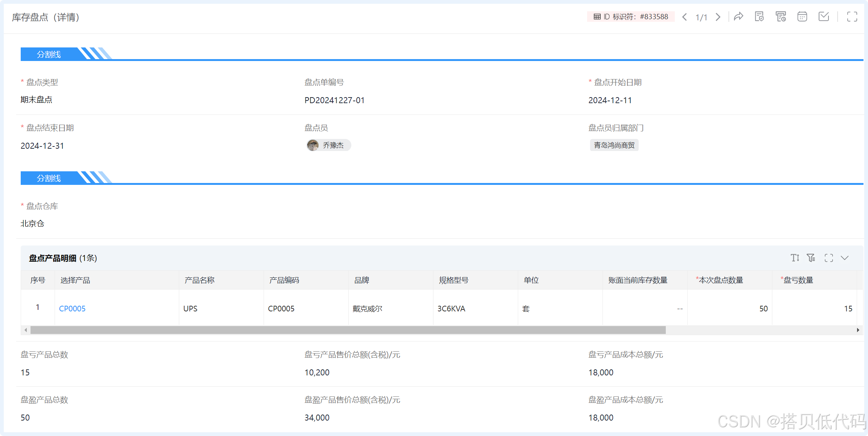Click the share arrow icon
868x436 pixels.
tap(738, 17)
